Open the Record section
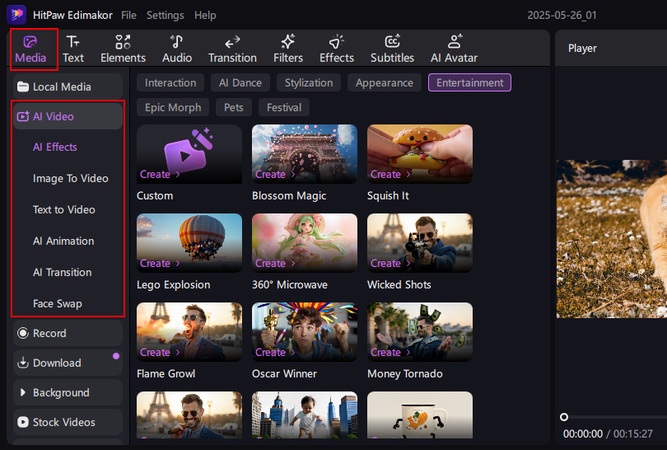 tap(68, 333)
